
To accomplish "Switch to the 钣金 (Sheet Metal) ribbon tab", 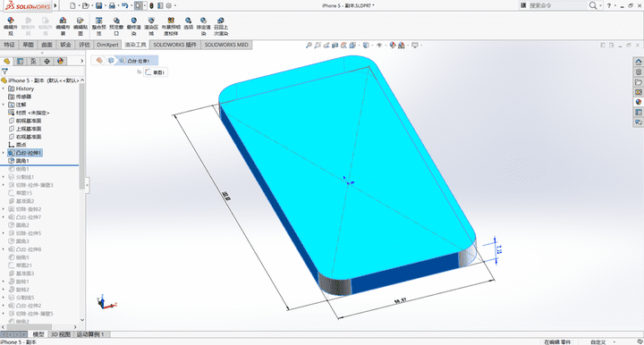I will coord(65,45).
